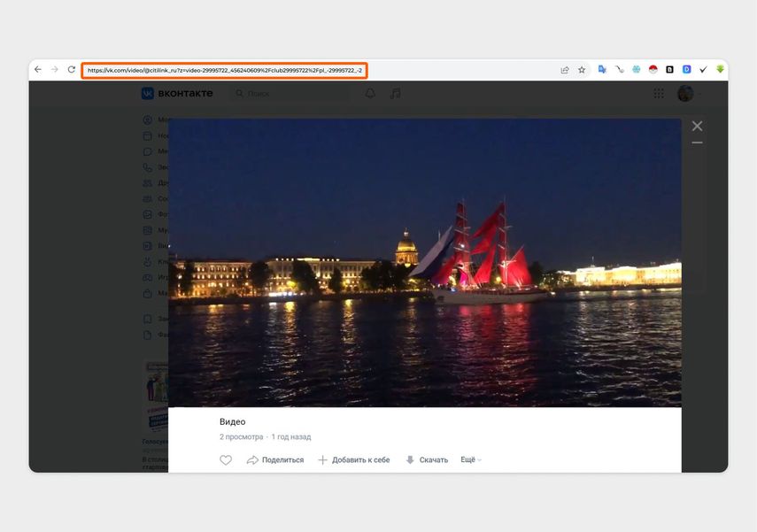Viewport: 757px width, 532px height.
Task: Go back with the browser back arrow
Action: click(x=38, y=70)
